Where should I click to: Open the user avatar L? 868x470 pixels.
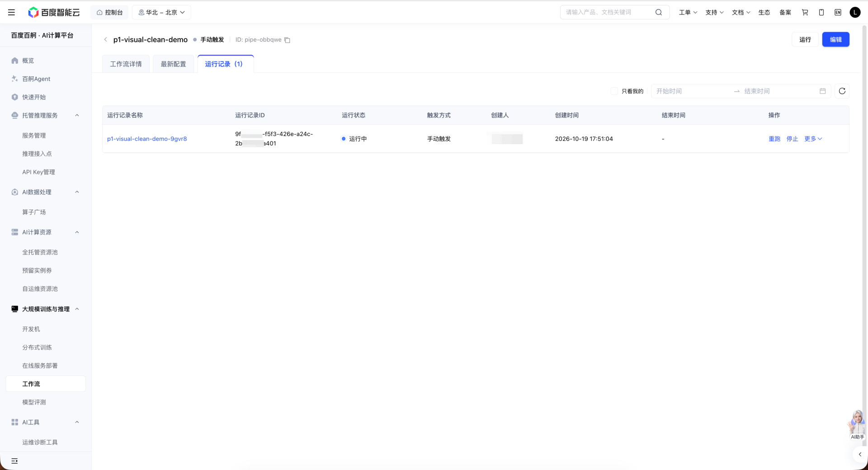pyautogui.click(x=855, y=12)
